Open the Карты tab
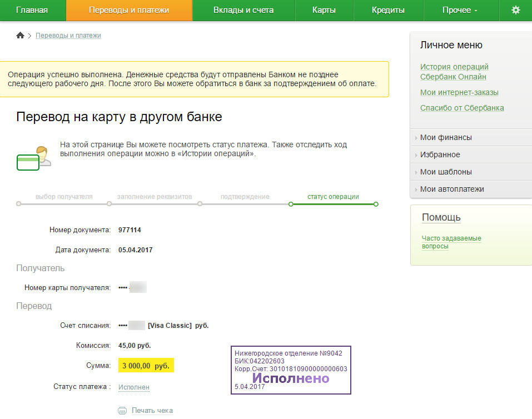 pos(324,10)
